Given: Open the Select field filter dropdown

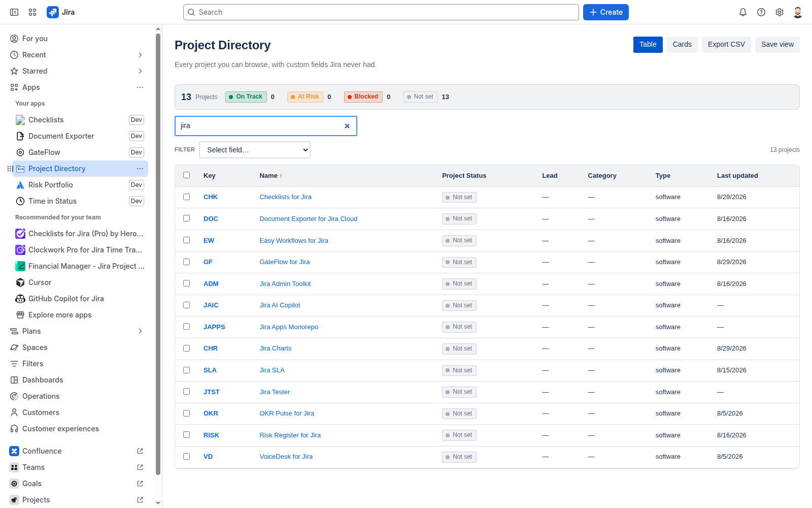Looking at the screenshot, I should tap(255, 150).
